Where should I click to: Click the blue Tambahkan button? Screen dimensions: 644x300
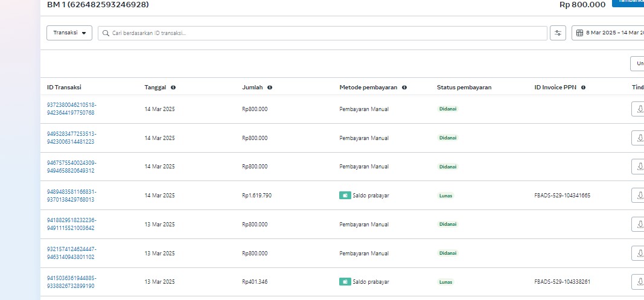tap(629, 2)
